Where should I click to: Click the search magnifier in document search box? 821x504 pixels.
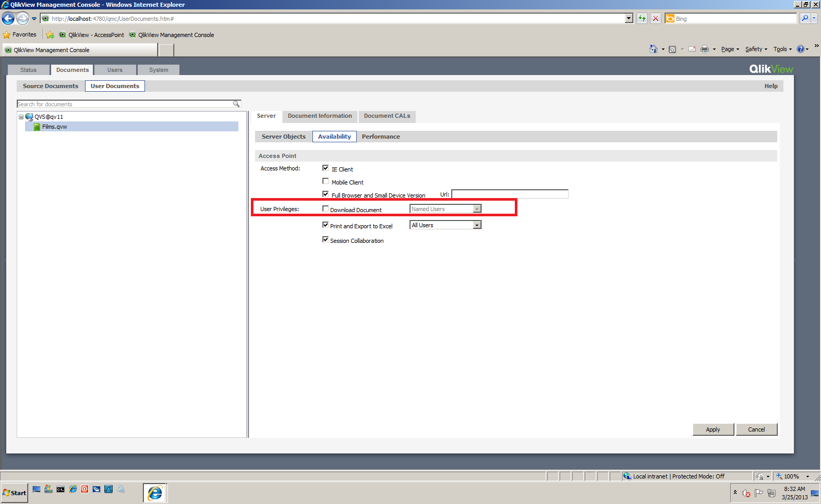[236, 104]
